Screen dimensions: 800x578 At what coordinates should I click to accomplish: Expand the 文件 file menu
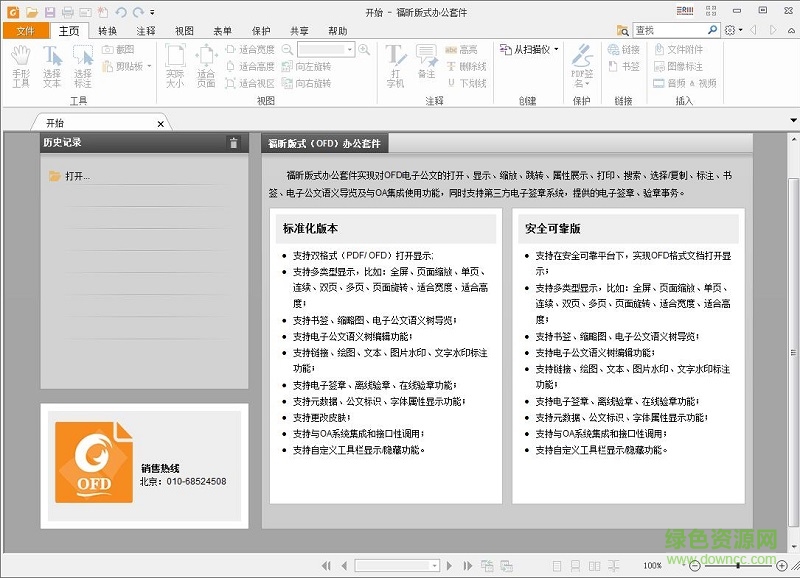pos(28,31)
